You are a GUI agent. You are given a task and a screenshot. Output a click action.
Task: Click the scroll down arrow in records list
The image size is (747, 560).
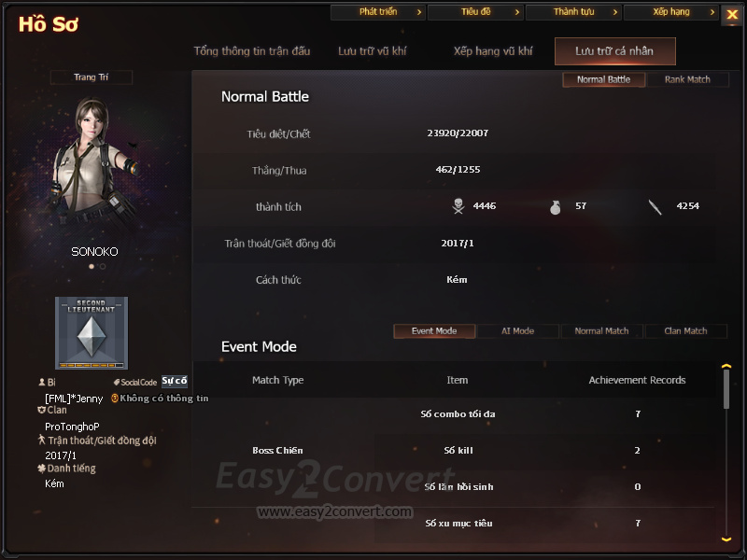pos(726,539)
